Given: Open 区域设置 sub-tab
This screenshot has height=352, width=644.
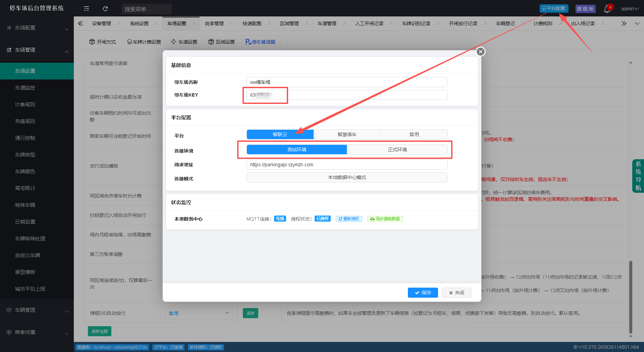Looking at the screenshot, I should (x=221, y=42).
